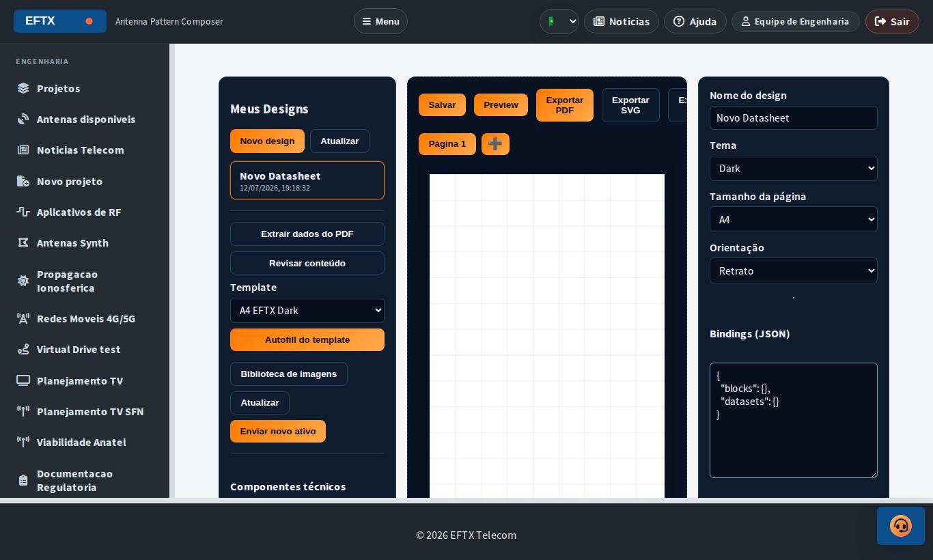Click the newspaper icon in top Noticias button
Screen dimensions: 933x560
click(599, 21)
